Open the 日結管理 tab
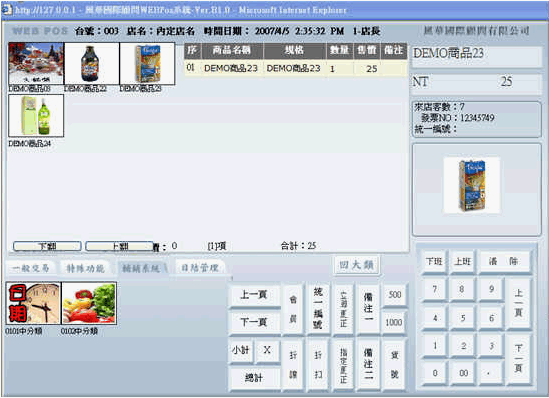The width and height of the screenshot is (549, 398). pyautogui.click(x=200, y=268)
